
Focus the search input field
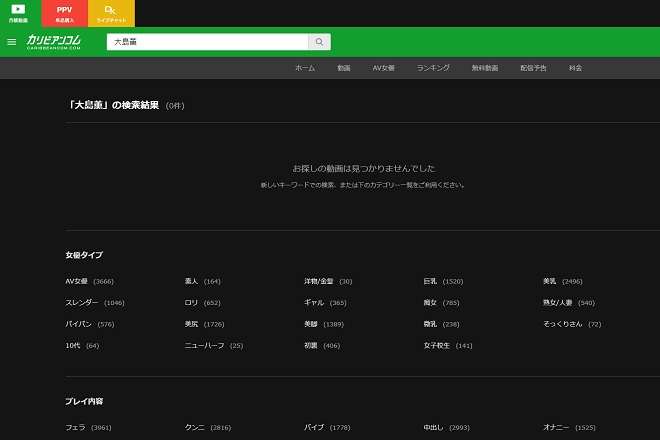tap(208, 42)
